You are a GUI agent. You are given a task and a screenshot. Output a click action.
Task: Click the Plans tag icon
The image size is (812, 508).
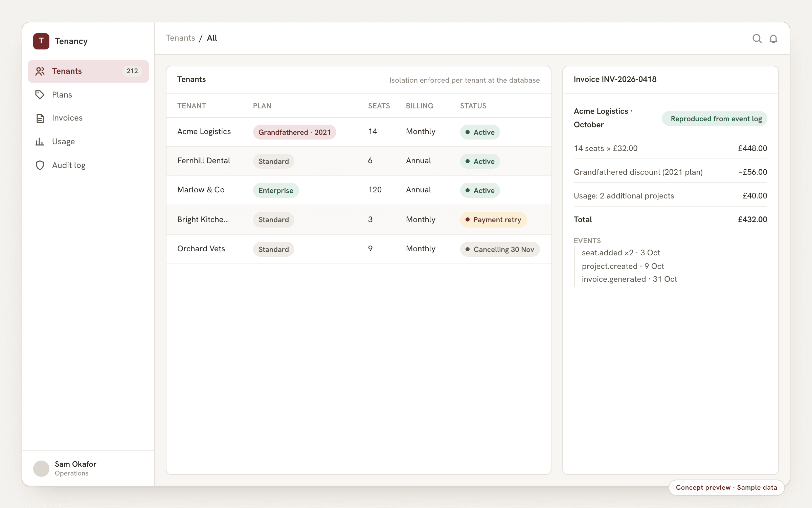click(40, 95)
